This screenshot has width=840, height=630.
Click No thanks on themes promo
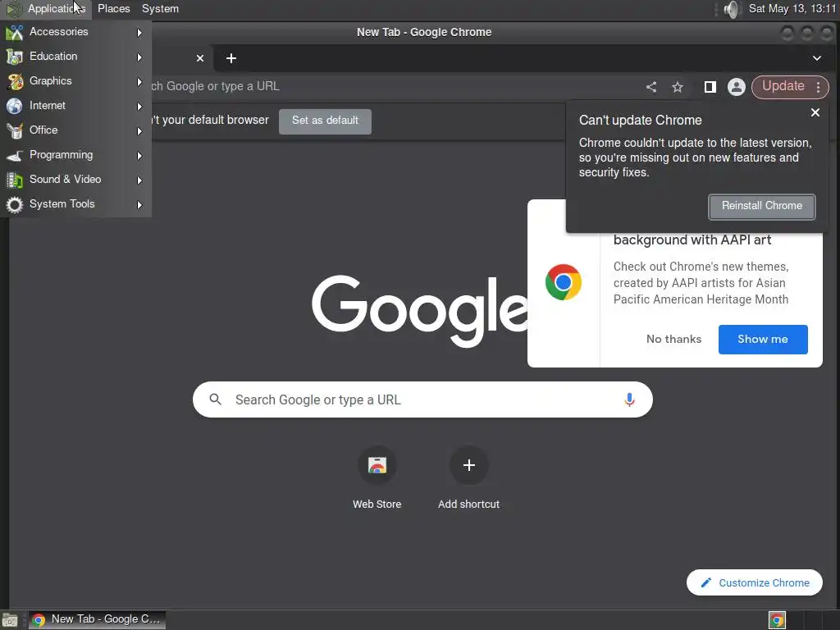673,339
